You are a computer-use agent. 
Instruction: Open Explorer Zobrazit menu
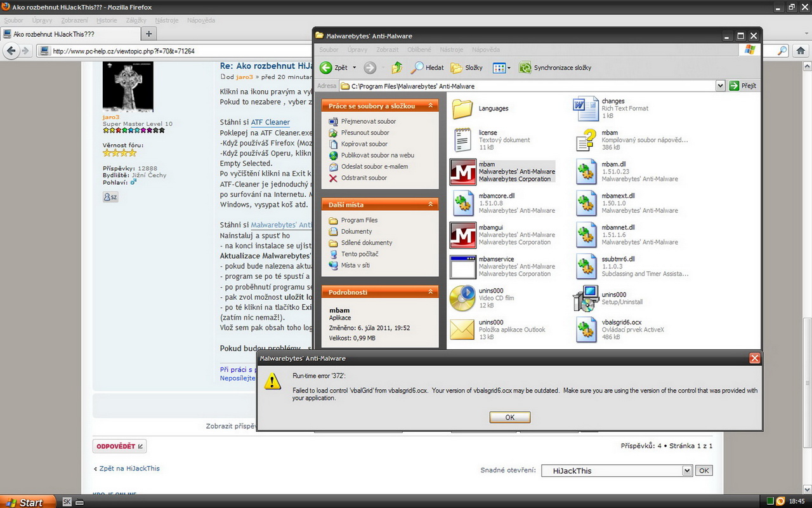(387, 50)
